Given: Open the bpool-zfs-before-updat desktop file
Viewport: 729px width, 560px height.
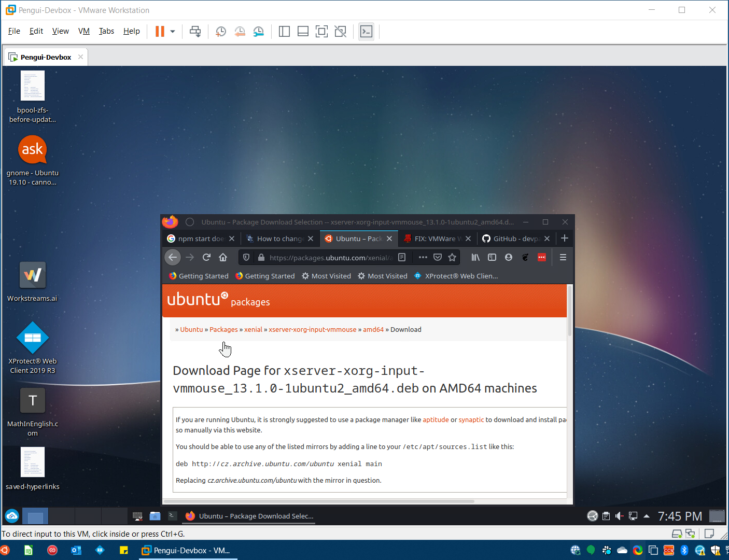Looking at the screenshot, I should coord(33,97).
